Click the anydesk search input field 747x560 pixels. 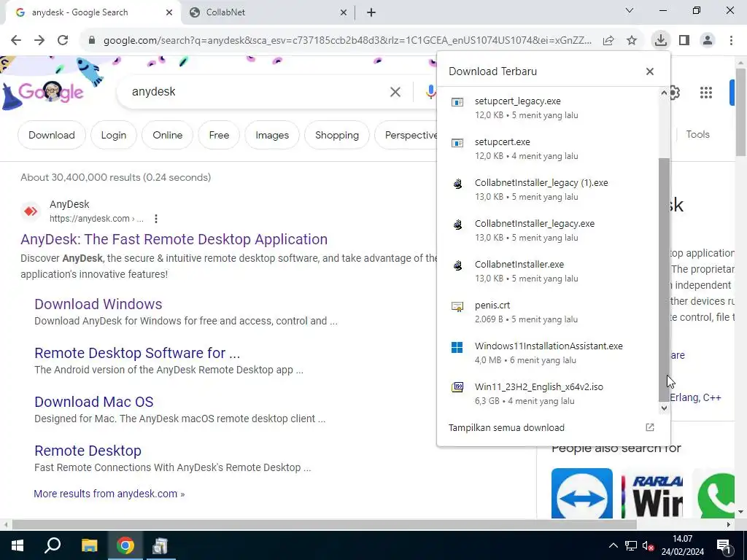[258, 92]
